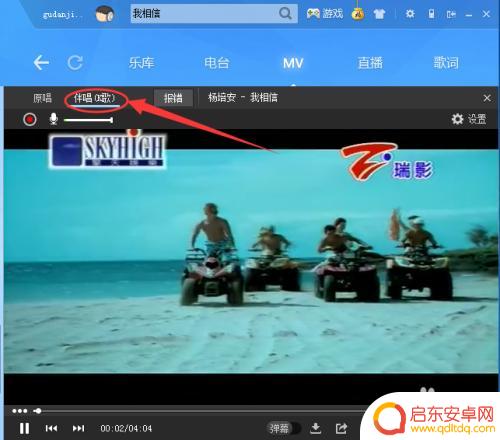Refresh the page with reload icon
Viewport: 500px width, 440px height.
pos(75,63)
